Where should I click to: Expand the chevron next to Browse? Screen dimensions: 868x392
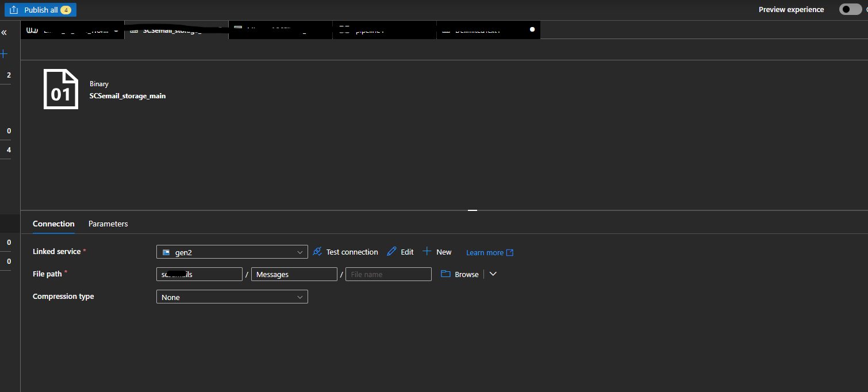click(493, 274)
